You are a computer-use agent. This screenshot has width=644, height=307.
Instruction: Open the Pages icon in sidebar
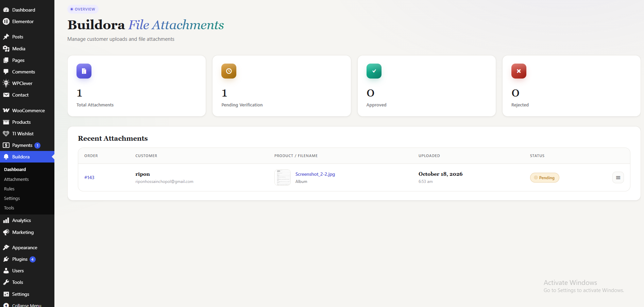[x=6, y=60]
